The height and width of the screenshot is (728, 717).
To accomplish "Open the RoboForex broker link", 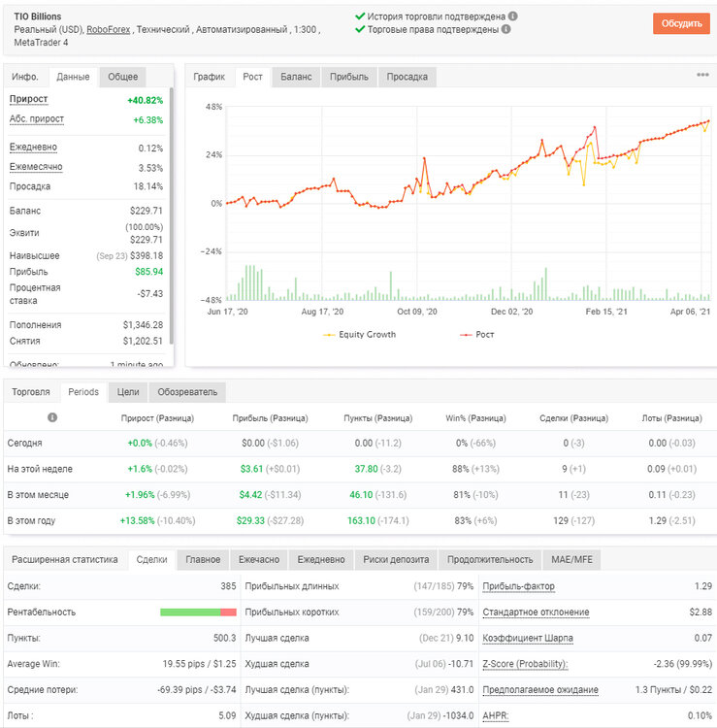I will (x=108, y=29).
